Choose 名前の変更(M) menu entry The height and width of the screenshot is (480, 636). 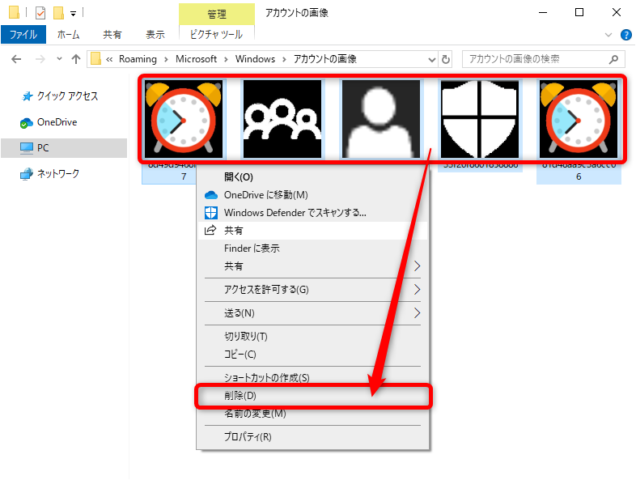[313, 414]
